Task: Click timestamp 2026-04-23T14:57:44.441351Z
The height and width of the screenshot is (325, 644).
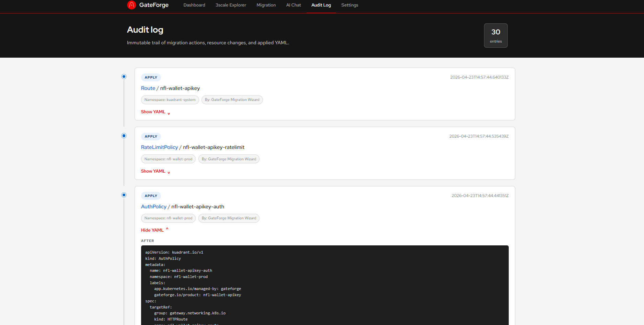Action: click(x=480, y=196)
